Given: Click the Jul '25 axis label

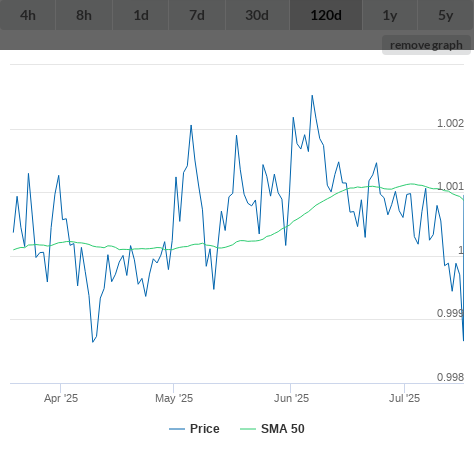Looking at the screenshot, I should 404,398.
